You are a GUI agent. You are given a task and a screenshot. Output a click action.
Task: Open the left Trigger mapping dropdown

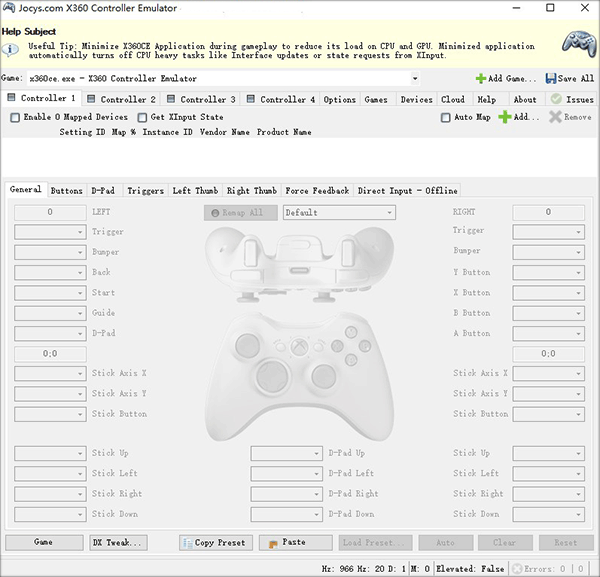pos(80,232)
